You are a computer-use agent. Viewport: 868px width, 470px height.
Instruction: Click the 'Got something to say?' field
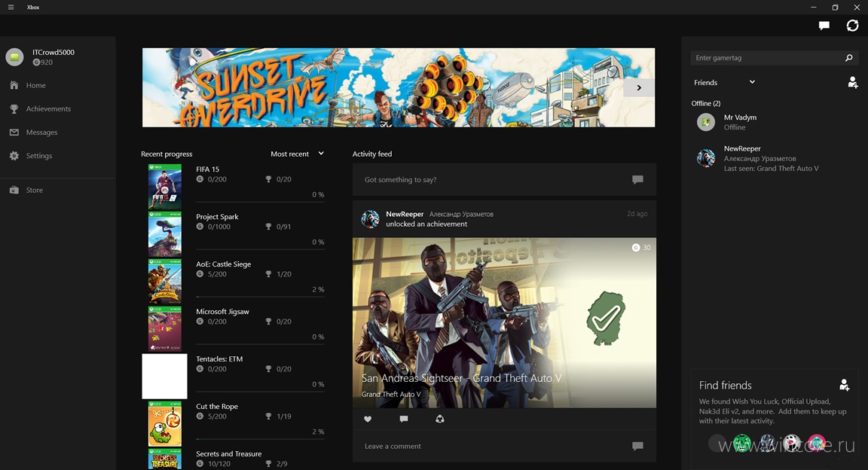pos(504,179)
